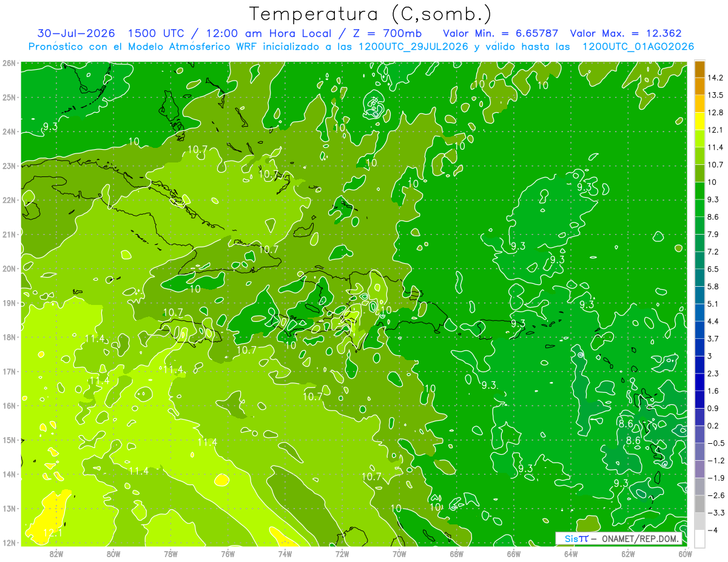Click the '14.2' color scale label
728x562 pixels.
[x=716, y=78]
